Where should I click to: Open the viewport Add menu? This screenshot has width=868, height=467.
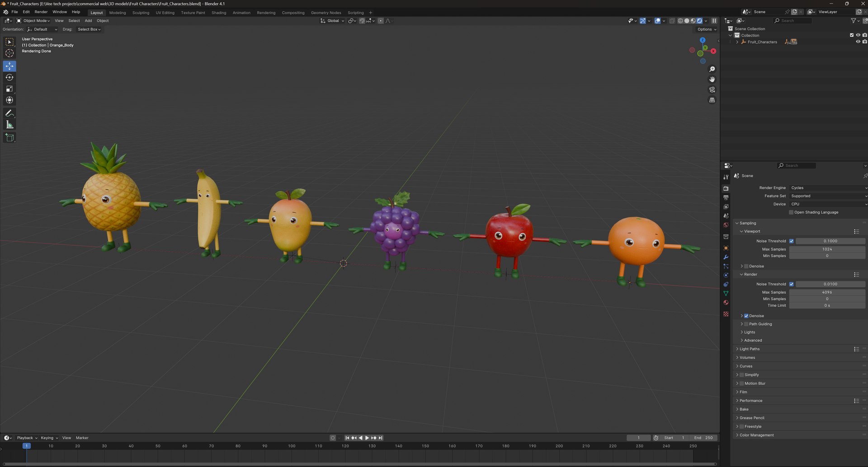tap(88, 21)
